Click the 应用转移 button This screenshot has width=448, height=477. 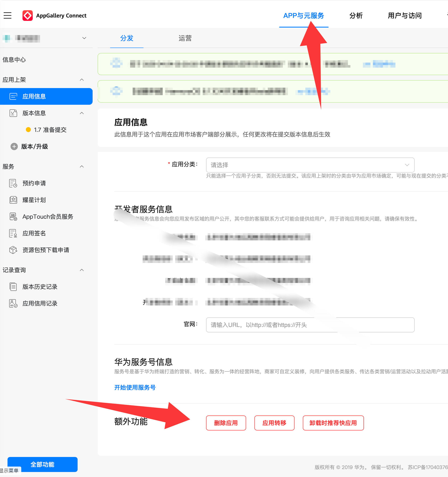[274, 423]
